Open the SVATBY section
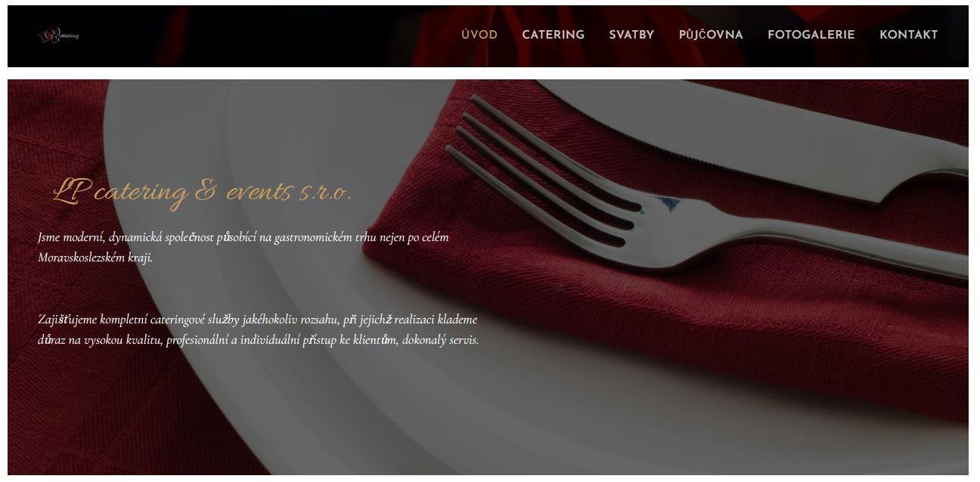This screenshot has width=980, height=482. click(x=631, y=35)
